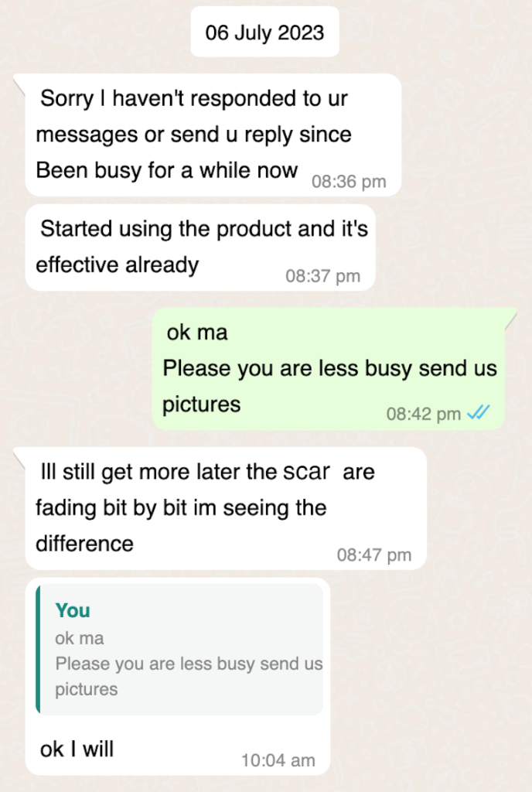
Task: Click the "ok I will" reply text
Action: tap(77, 749)
